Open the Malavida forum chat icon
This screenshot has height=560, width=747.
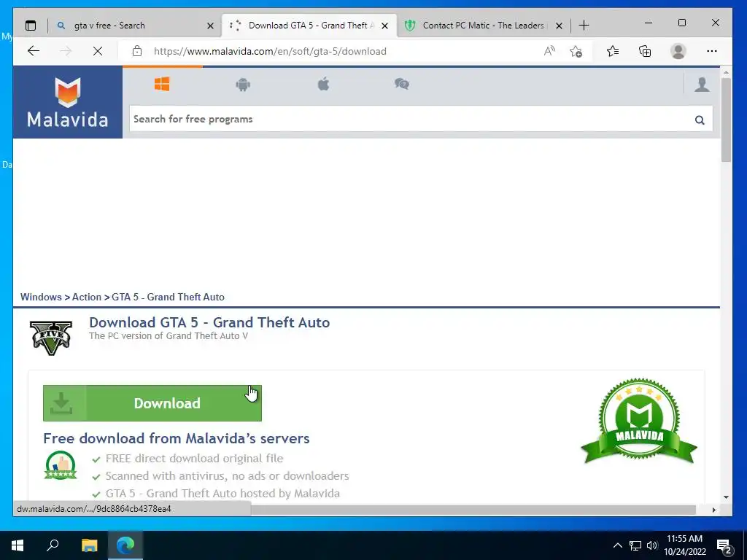(402, 85)
